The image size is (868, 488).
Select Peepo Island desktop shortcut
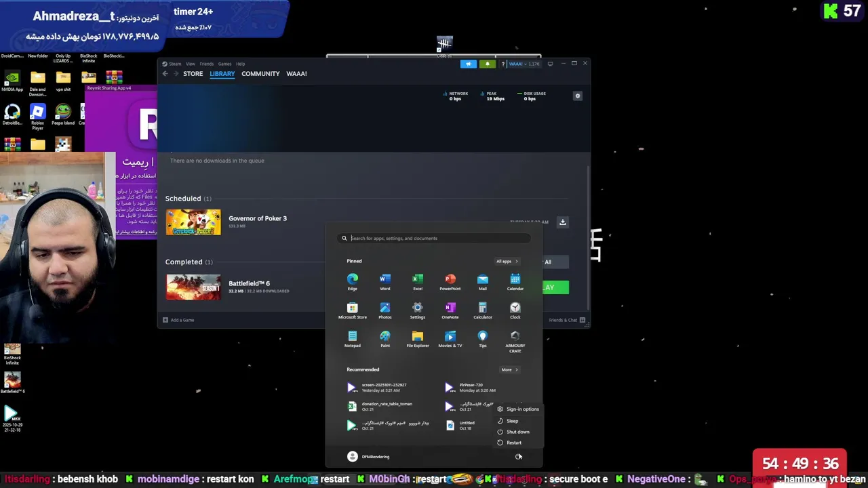(x=63, y=115)
